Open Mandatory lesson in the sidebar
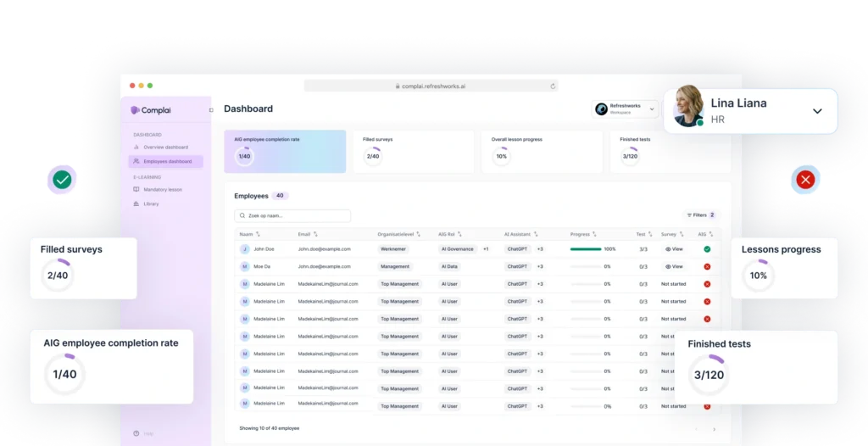The image size is (868, 446). (162, 190)
